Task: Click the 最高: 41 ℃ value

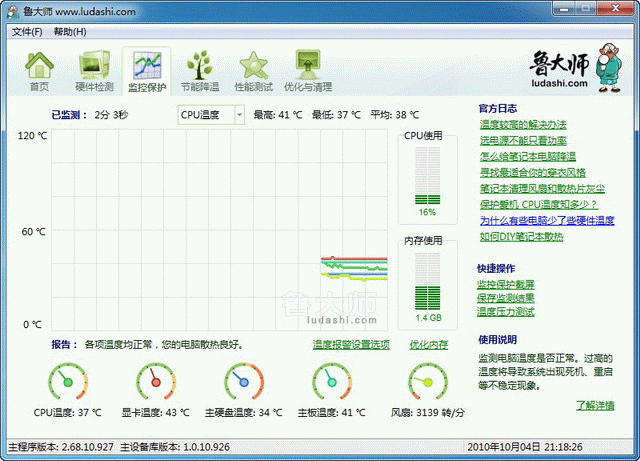Action: tap(278, 115)
